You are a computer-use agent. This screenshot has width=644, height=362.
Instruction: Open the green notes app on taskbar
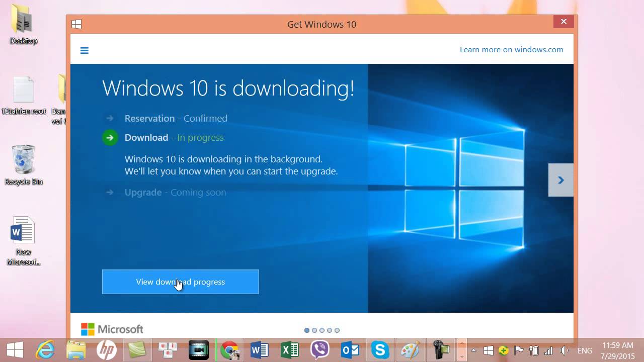(x=137, y=349)
